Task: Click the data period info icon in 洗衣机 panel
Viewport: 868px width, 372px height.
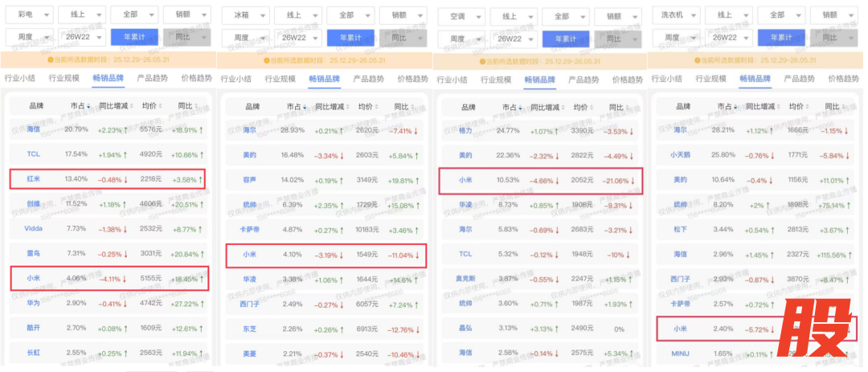Action: click(x=697, y=59)
